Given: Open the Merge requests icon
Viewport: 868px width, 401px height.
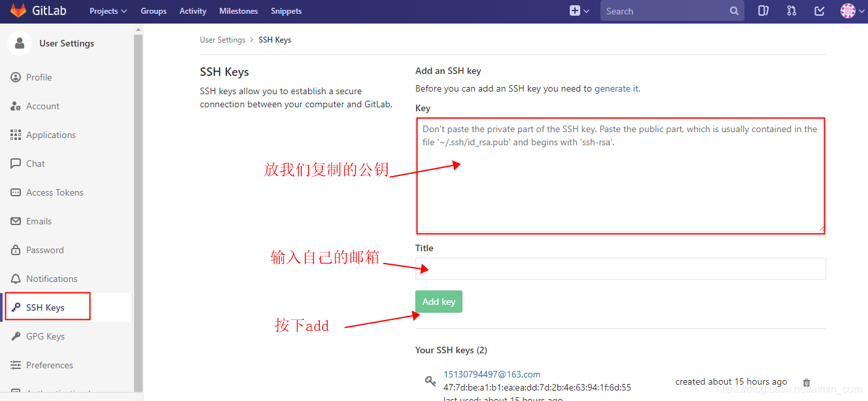Looking at the screenshot, I should coord(792,10).
